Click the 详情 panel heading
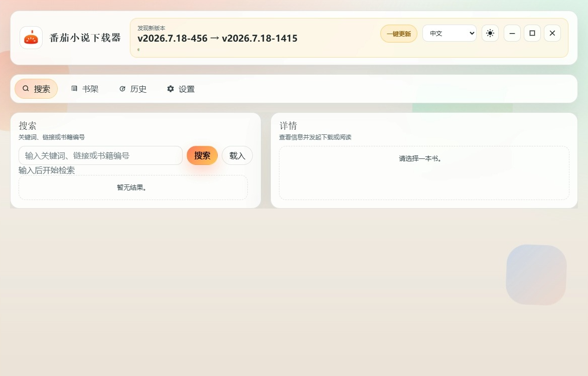Image resolution: width=588 pixels, height=376 pixels. point(288,125)
